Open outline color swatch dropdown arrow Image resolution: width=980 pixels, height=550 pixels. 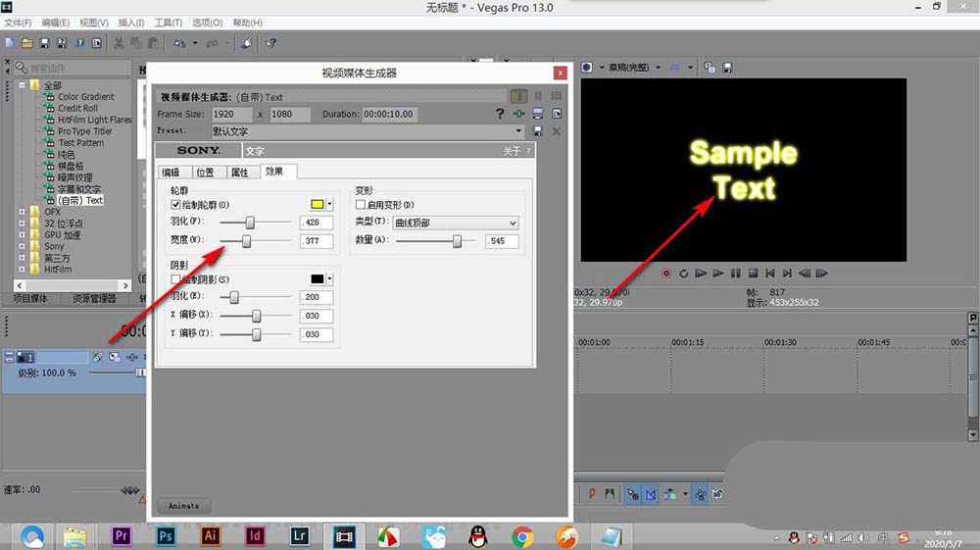click(330, 204)
